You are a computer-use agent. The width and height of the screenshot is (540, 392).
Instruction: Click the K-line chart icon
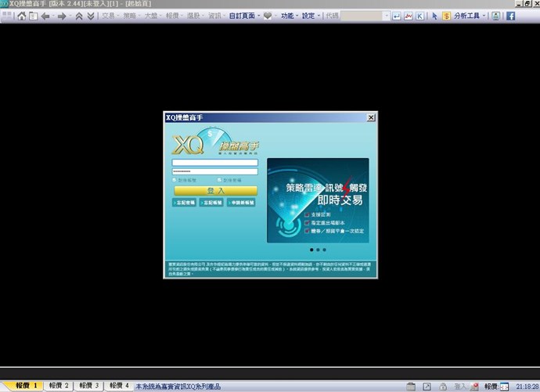(421, 16)
